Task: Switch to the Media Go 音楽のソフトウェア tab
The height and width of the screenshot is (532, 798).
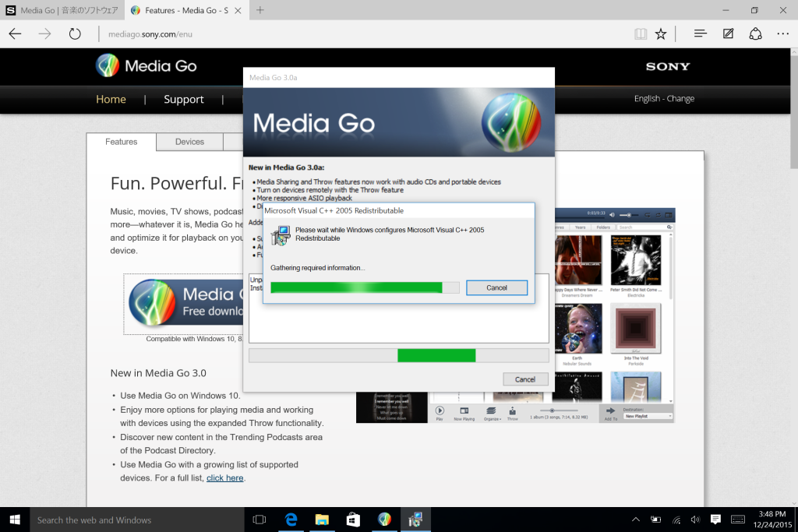Action: [62, 10]
